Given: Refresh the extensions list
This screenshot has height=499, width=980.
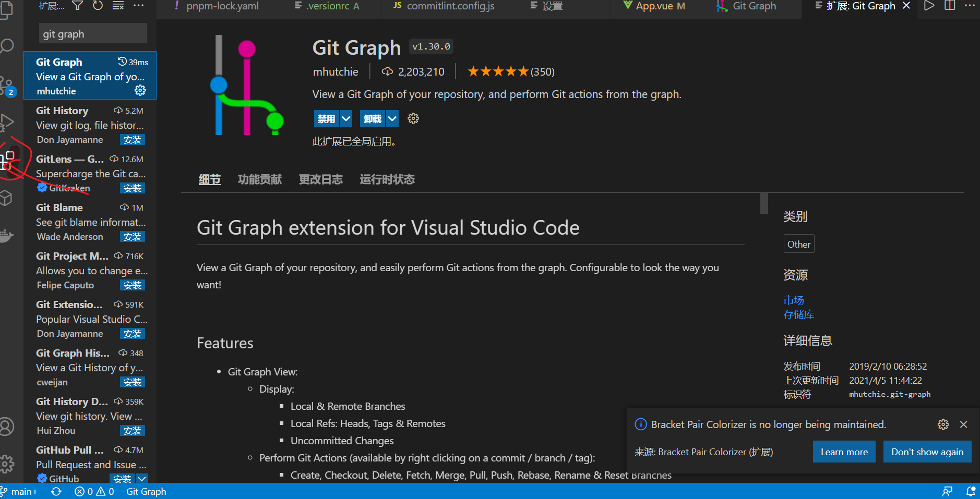Looking at the screenshot, I should pyautogui.click(x=98, y=6).
